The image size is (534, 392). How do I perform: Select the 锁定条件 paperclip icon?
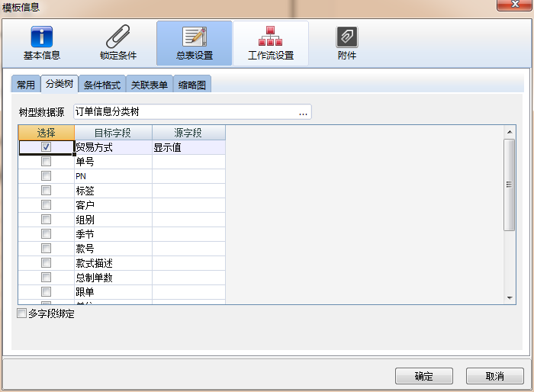117,37
